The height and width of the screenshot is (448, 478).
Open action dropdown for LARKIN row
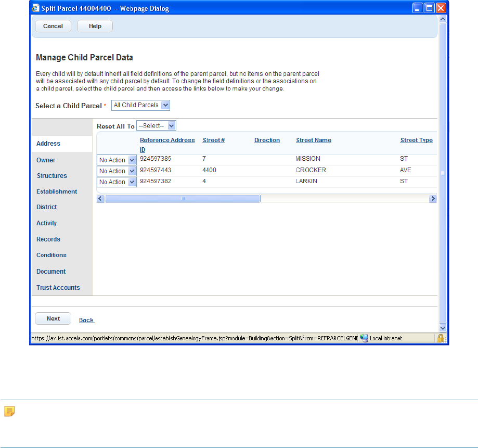(117, 182)
